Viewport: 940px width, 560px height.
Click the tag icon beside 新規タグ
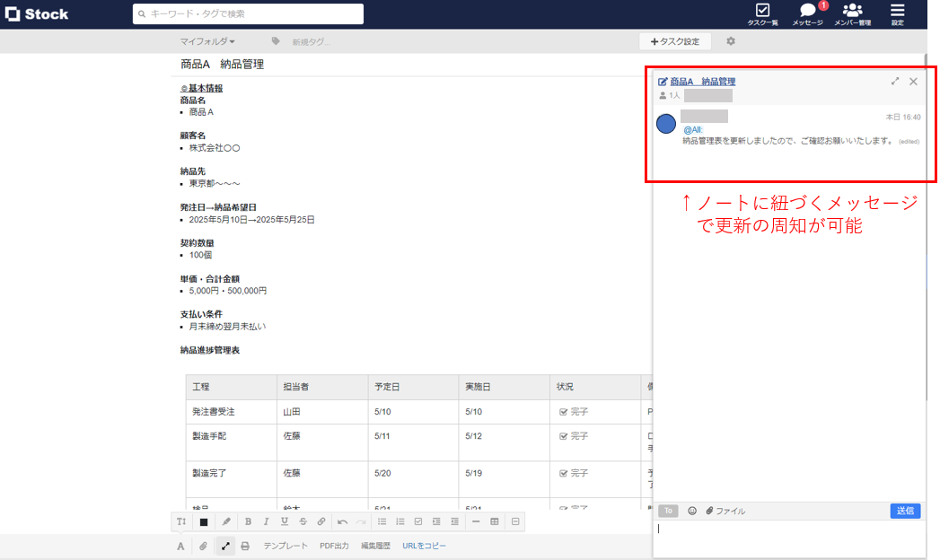276,41
